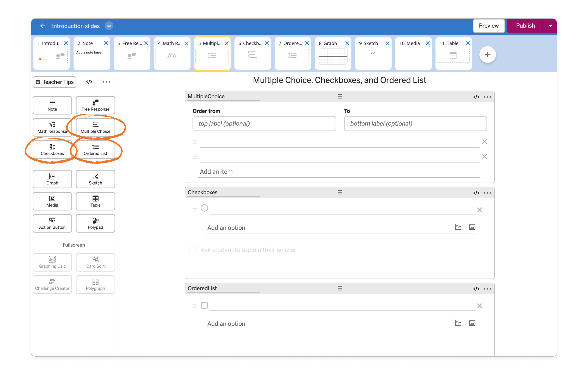
Task: Add a Media component
Action: click(52, 201)
